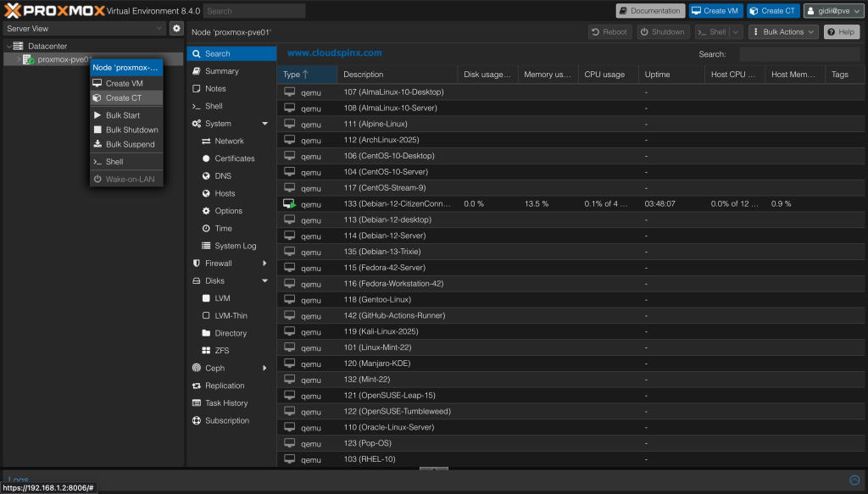Viewport: 868px width, 494px height.
Task: Click the running VM 133 monitor icon
Action: pyautogui.click(x=290, y=204)
